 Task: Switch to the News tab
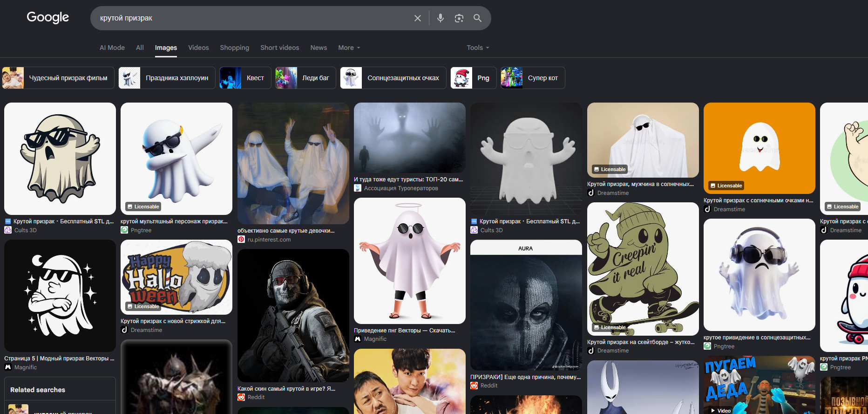[319, 48]
